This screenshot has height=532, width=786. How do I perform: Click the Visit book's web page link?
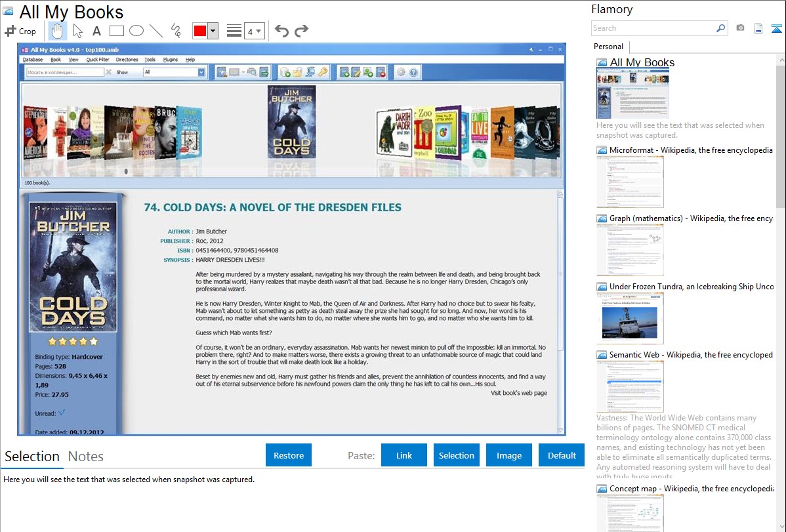click(518, 393)
